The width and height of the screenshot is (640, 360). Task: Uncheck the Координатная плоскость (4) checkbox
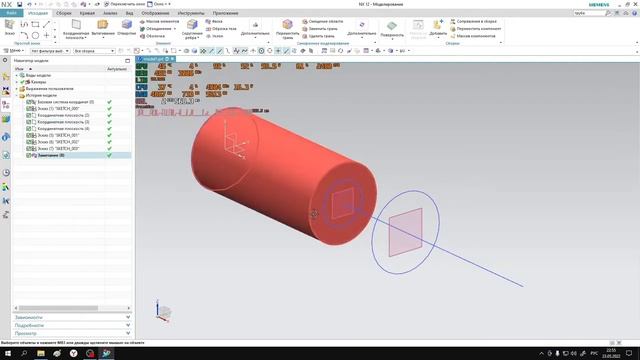(x=29, y=129)
